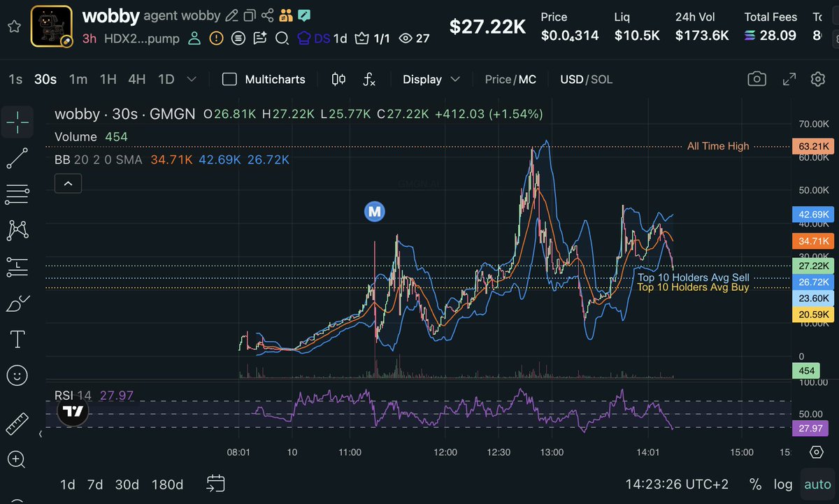This screenshot has width=839, height=504.
Task: Set range to 7d
Action: click(95, 484)
